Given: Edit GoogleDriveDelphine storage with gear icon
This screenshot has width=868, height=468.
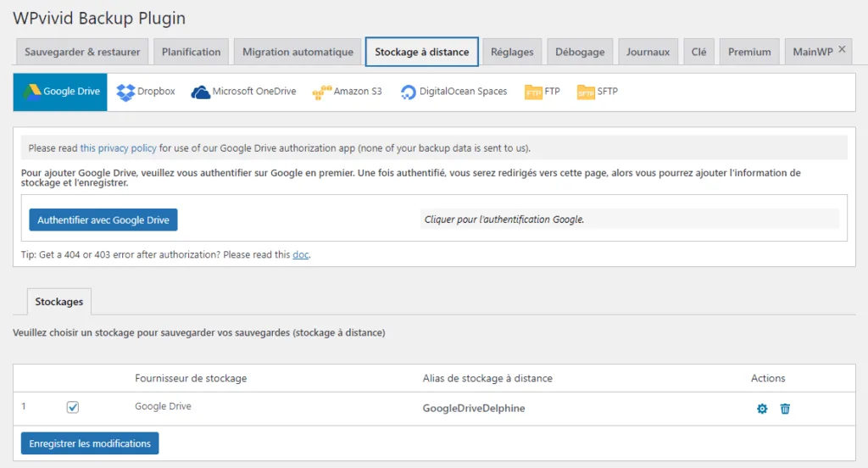Looking at the screenshot, I should (762, 409).
